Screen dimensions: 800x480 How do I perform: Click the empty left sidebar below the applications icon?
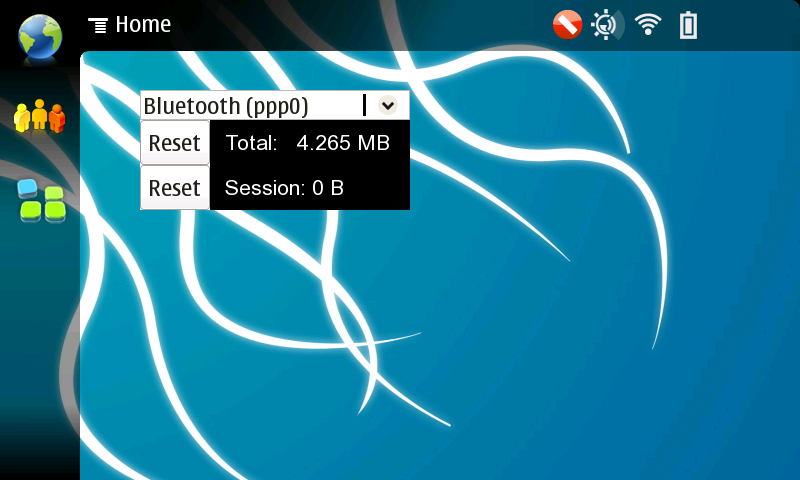coord(40,350)
